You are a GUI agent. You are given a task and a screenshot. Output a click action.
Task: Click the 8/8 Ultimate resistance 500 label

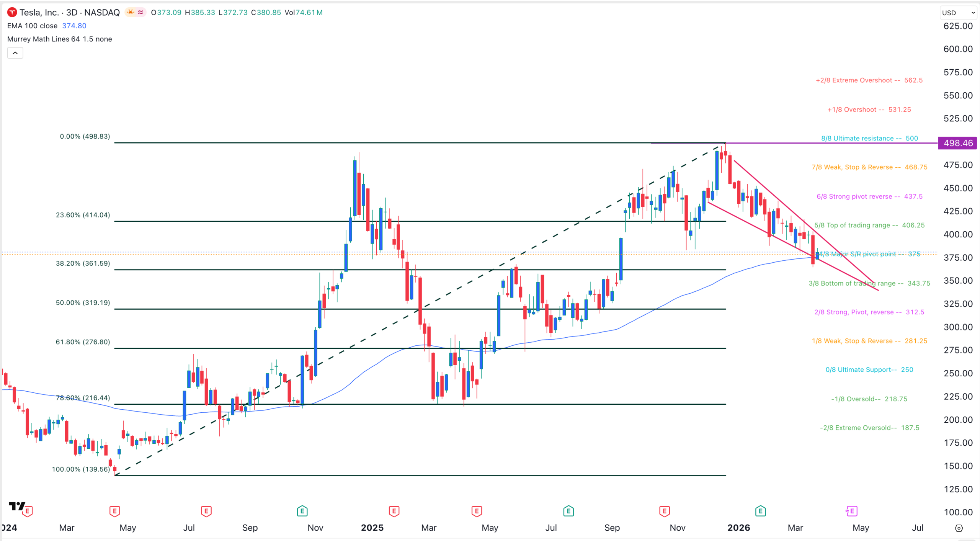click(869, 138)
